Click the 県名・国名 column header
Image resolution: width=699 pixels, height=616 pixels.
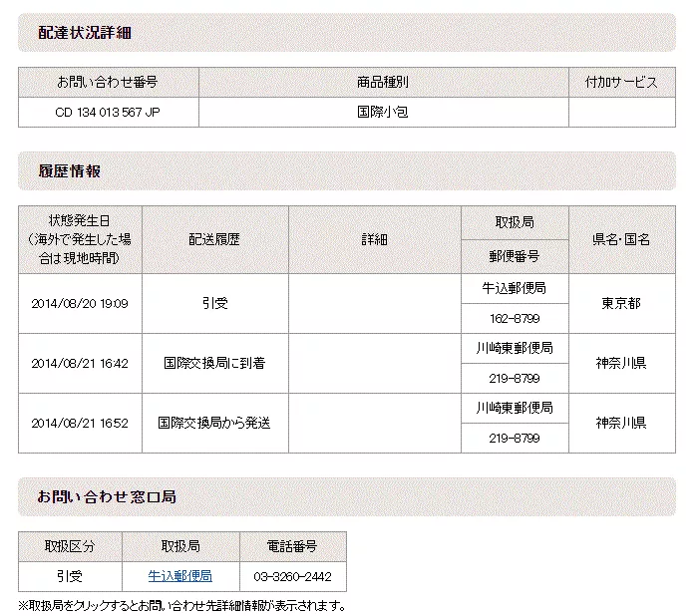(622, 239)
